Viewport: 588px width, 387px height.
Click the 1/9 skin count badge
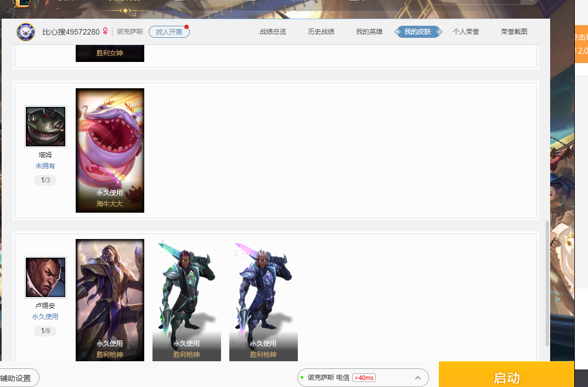(x=45, y=331)
